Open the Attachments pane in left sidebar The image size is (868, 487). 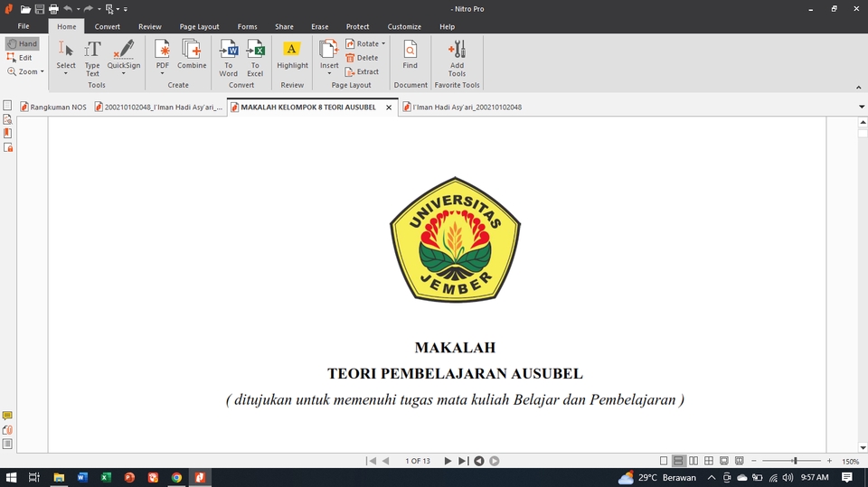click(x=7, y=430)
